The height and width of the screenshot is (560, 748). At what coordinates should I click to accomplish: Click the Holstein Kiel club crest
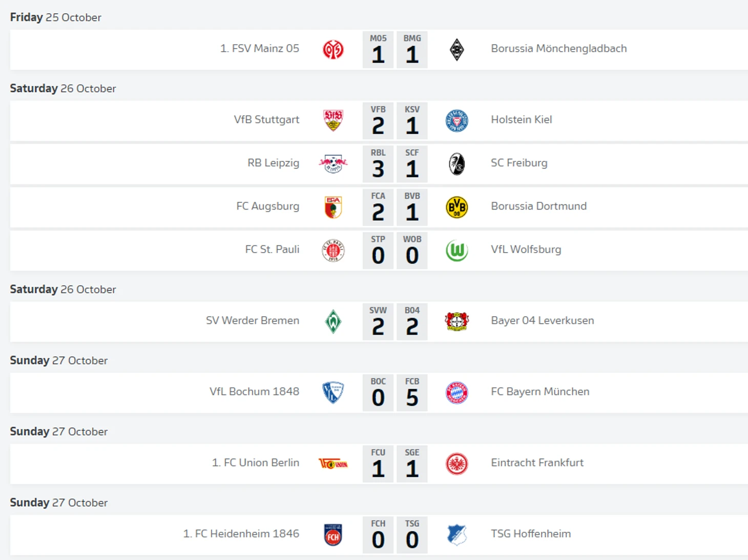coord(456,121)
